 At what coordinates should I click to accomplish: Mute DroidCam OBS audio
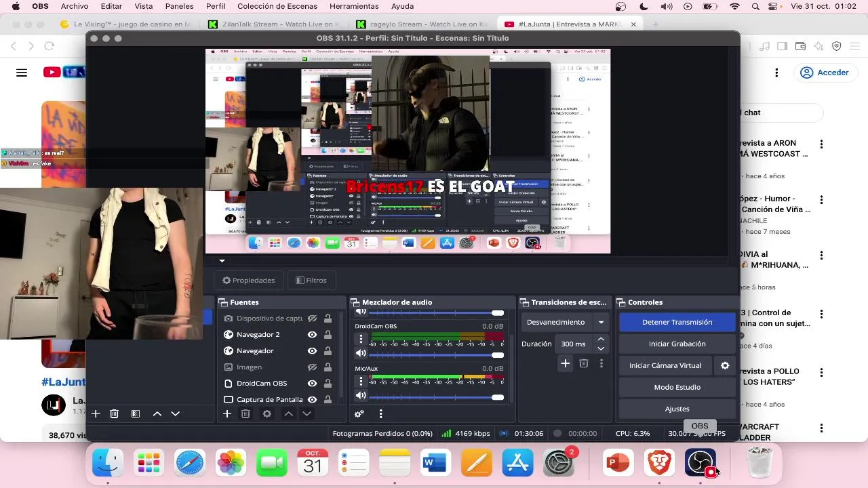coord(361,353)
